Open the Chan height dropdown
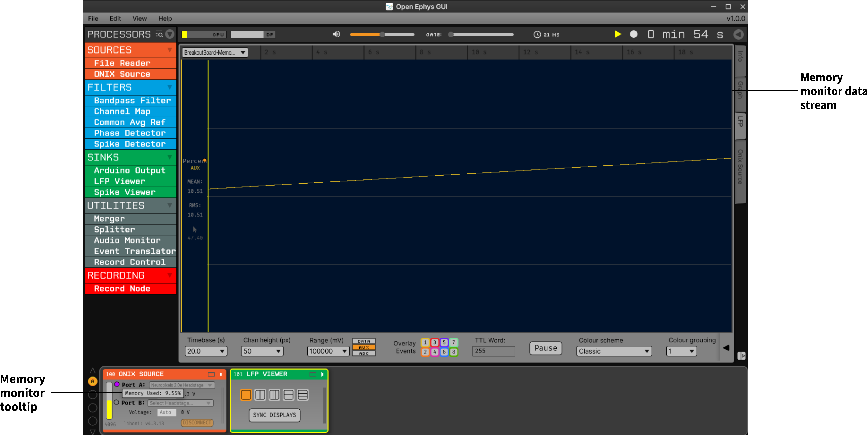868x435 pixels. click(262, 351)
